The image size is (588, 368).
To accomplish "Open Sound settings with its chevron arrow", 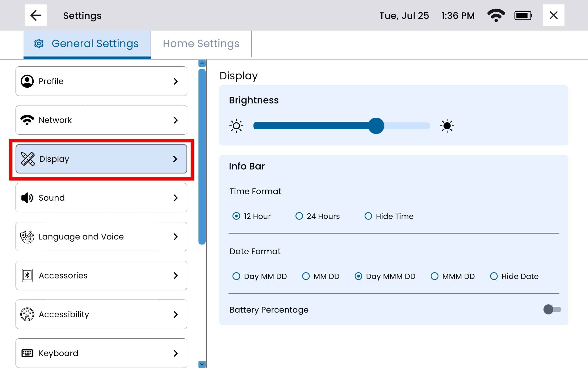I will point(176,198).
